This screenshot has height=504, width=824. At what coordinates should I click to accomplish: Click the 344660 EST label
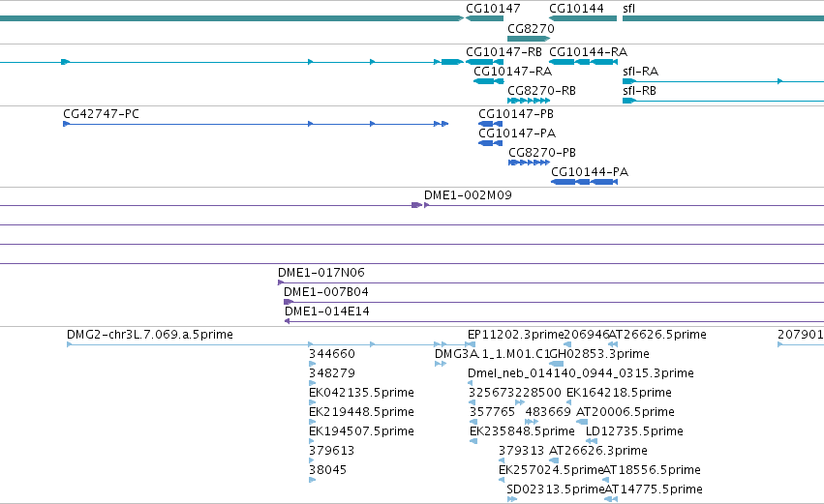point(332,354)
